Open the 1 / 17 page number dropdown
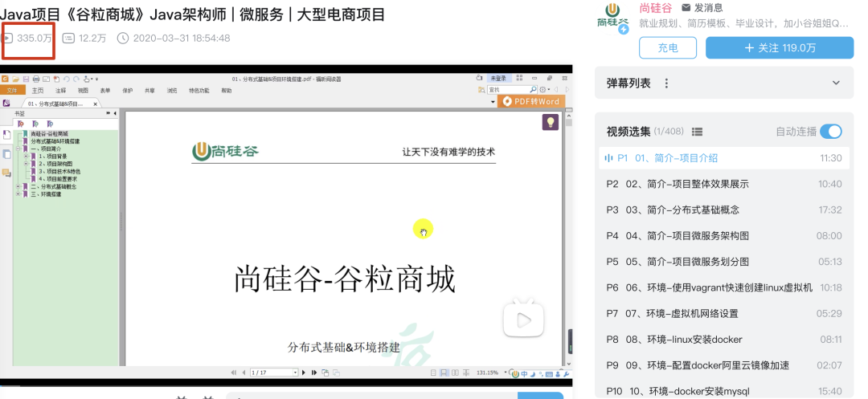 coord(295,373)
